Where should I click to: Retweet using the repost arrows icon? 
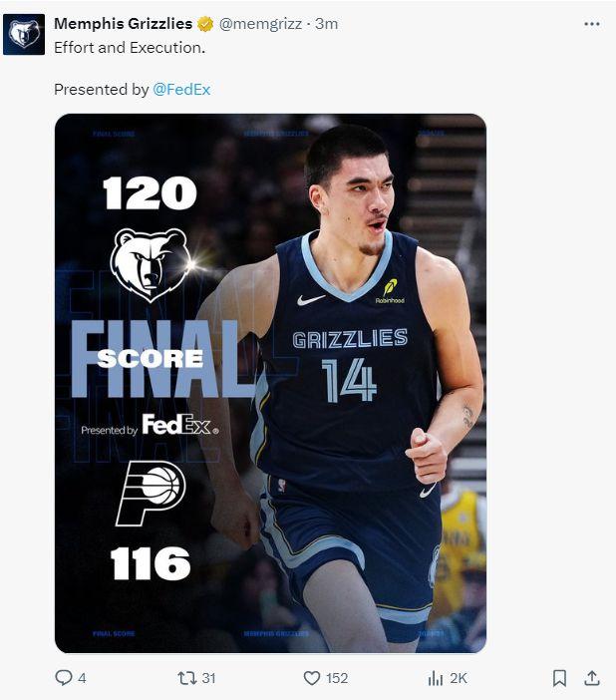pyautogui.click(x=187, y=678)
